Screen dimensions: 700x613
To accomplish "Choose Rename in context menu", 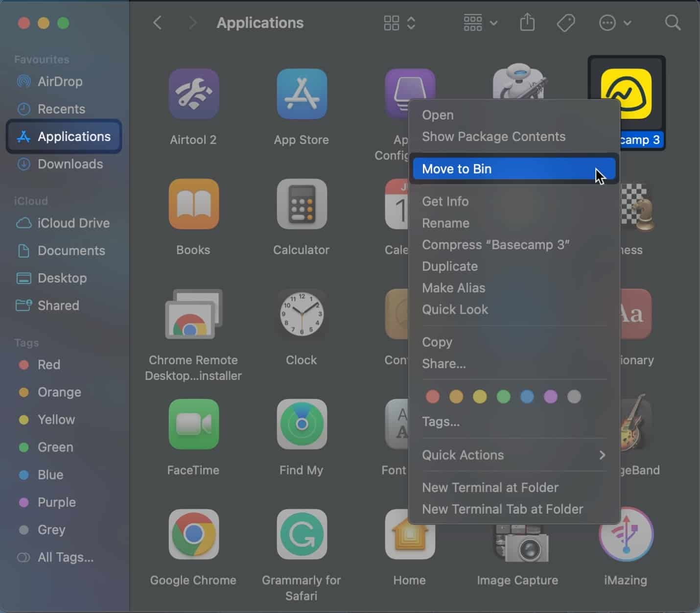I will tap(514, 223).
